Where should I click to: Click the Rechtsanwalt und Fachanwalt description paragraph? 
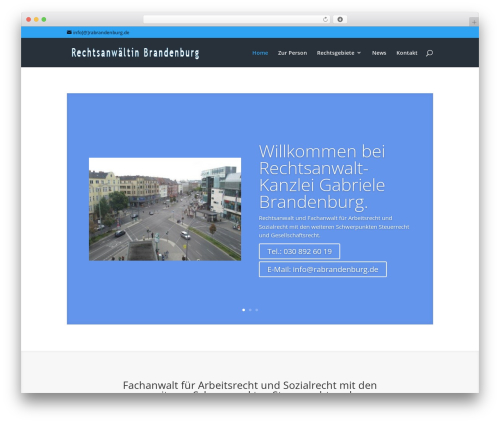pyautogui.click(x=334, y=227)
